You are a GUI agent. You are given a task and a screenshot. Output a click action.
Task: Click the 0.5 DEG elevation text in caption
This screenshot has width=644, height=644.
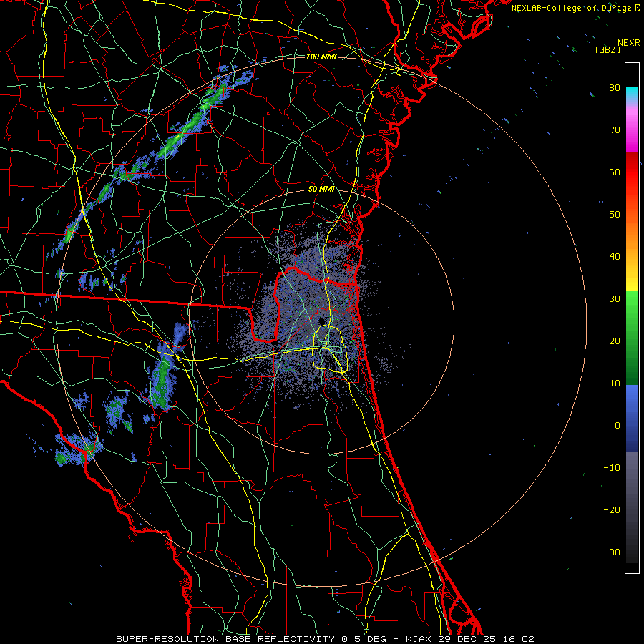[365, 639]
